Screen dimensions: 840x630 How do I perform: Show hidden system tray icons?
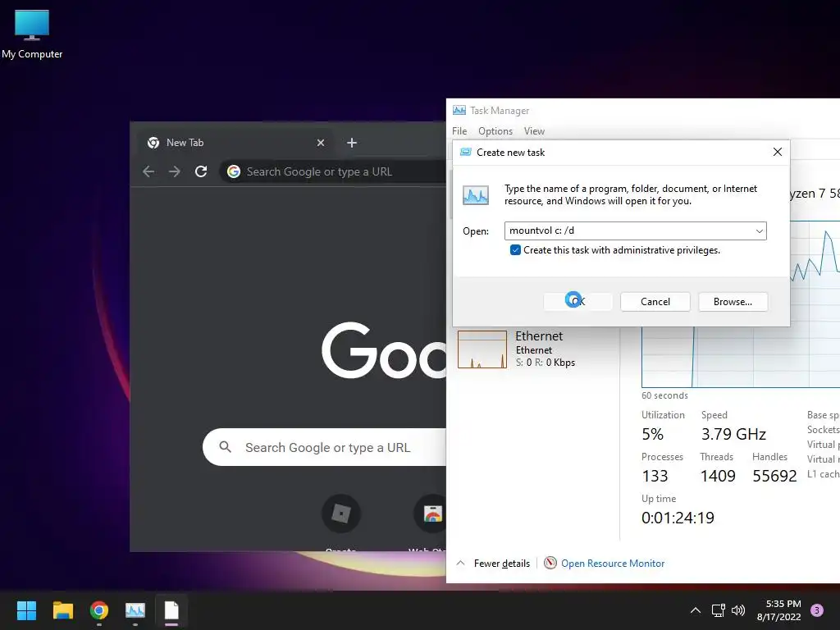click(x=696, y=610)
